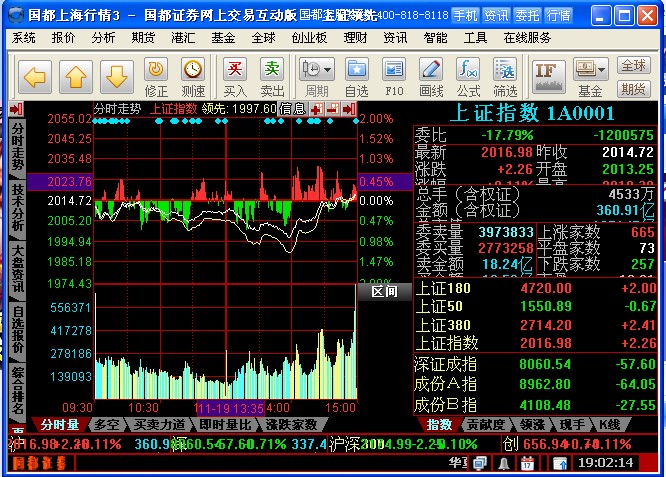This screenshot has width=666, height=477.
Task: Click rightmost red arrow icon in chart header
Action: point(349,110)
